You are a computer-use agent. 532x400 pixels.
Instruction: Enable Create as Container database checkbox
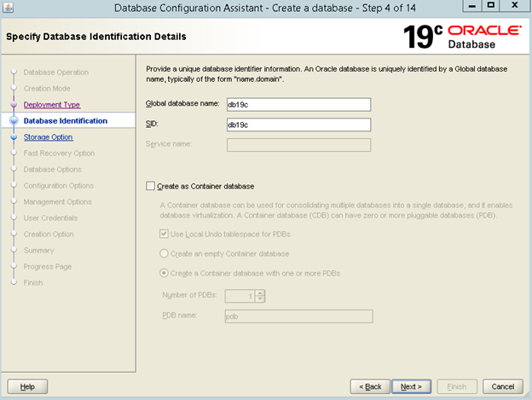tap(150, 186)
